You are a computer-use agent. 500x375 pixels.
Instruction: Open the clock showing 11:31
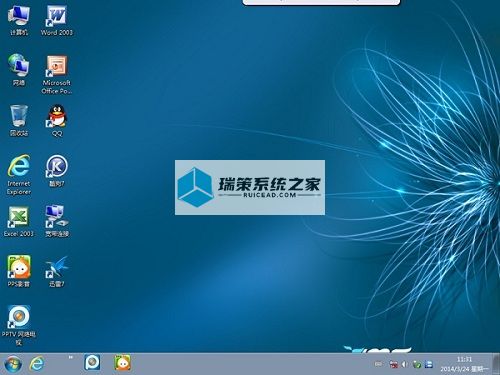click(x=464, y=359)
